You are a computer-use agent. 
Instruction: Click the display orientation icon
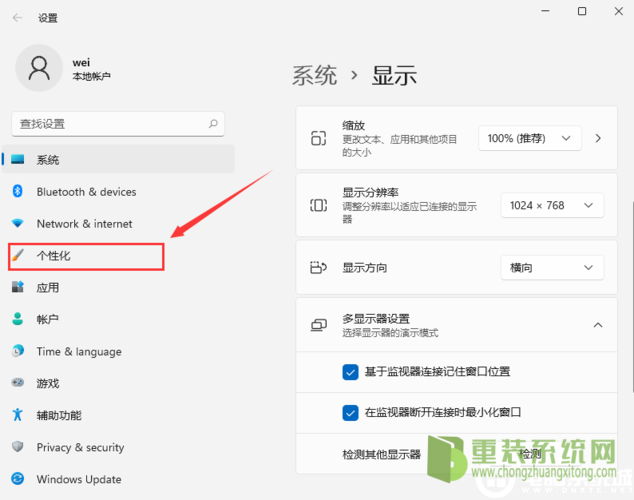[x=319, y=267]
